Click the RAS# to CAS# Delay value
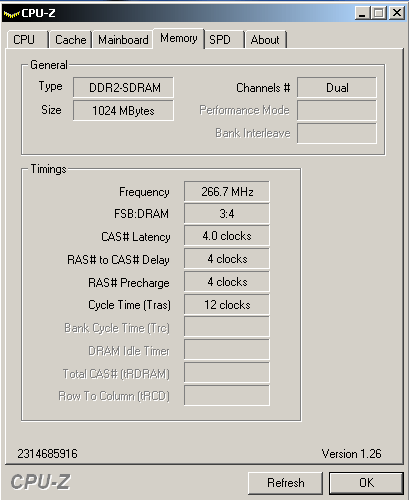409x500 pixels. pos(227,259)
